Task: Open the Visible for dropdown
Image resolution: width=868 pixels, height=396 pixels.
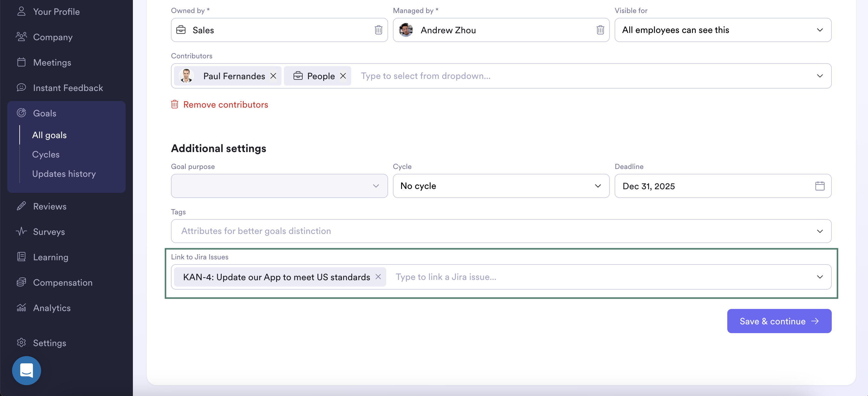Action: coord(820,30)
